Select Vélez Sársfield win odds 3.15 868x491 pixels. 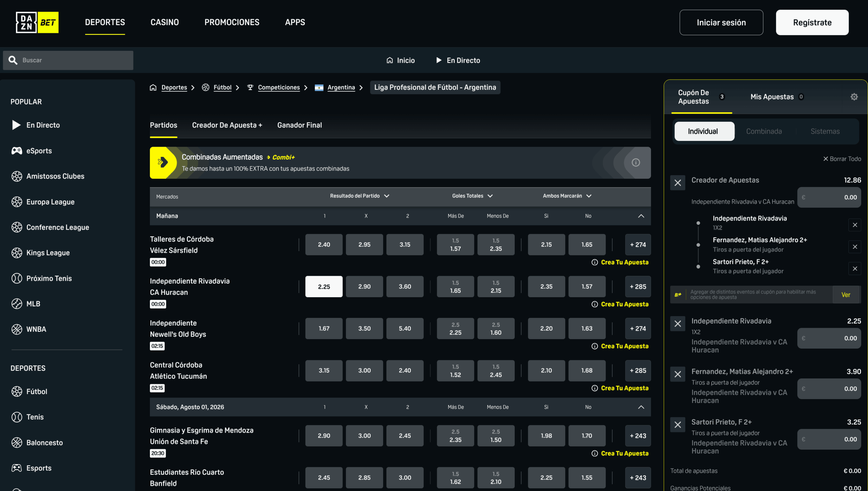(405, 245)
